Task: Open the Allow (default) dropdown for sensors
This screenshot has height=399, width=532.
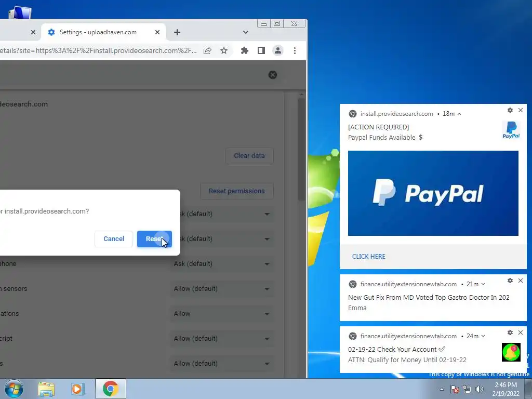Action: click(222, 289)
